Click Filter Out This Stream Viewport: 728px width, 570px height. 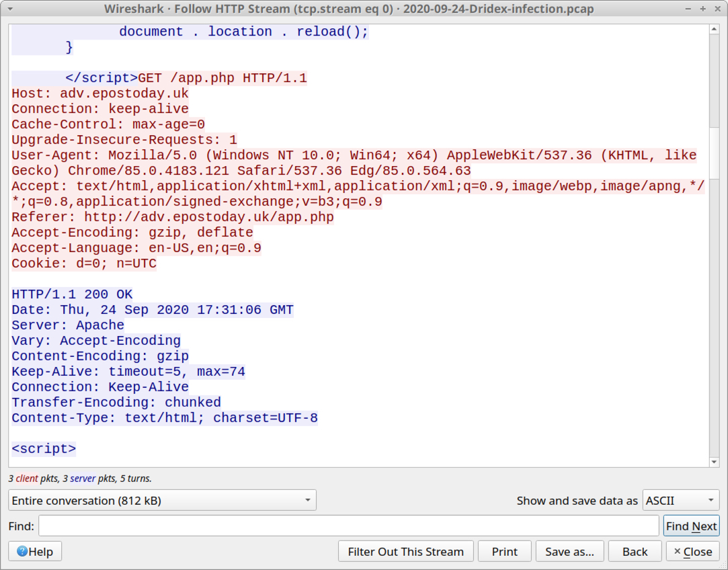pos(406,551)
